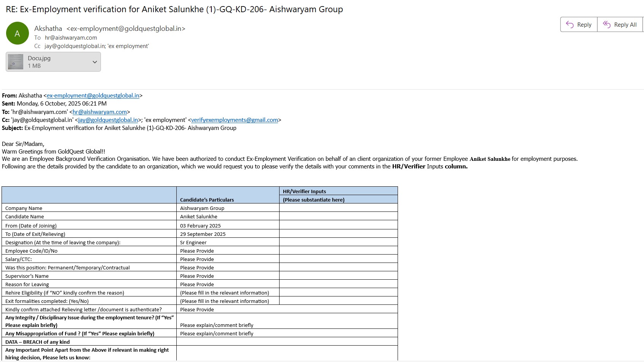Click the 'Any Misappropriation of Fund' question

click(x=80, y=334)
